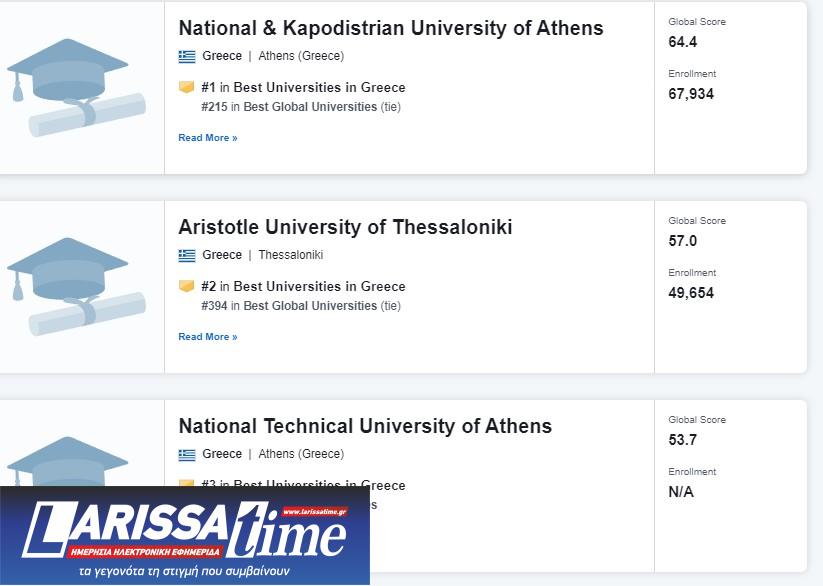This screenshot has width=823, height=586.
Task: Open #215 Best Global Universities ranking link
Action: [310, 107]
